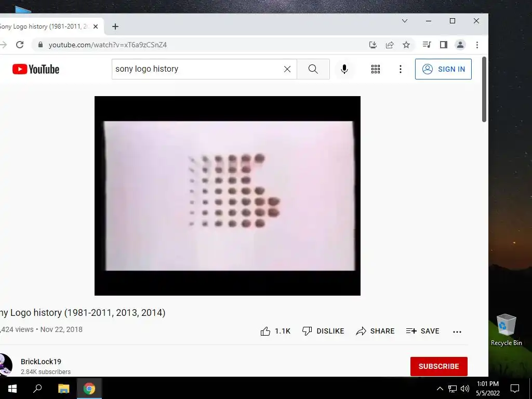Bookmark this tab with the star icon
Screen dimensions: 532x399
(406, 45)
